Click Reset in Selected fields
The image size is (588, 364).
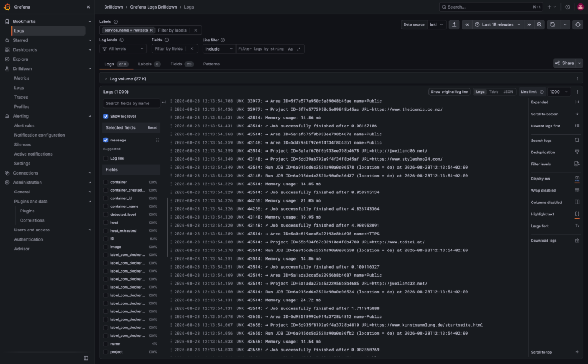(x=152, y=128)
